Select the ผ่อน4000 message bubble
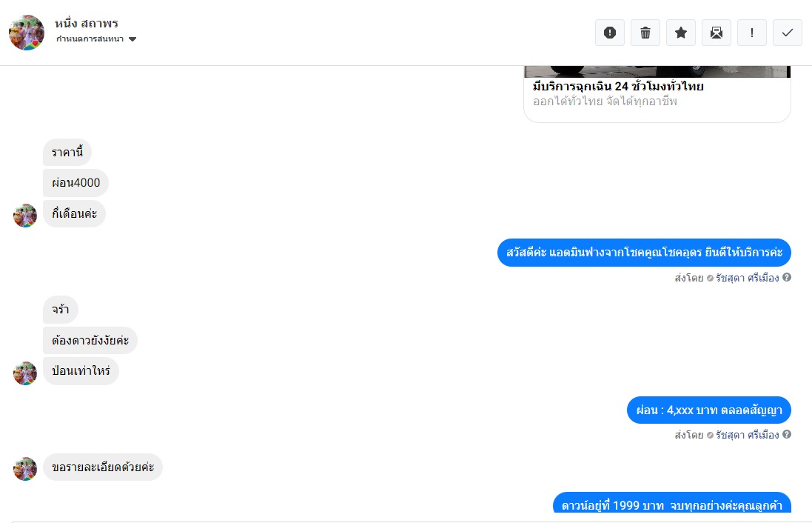Image resolution: width=812 pixels, height=523 pixels. 76,182
